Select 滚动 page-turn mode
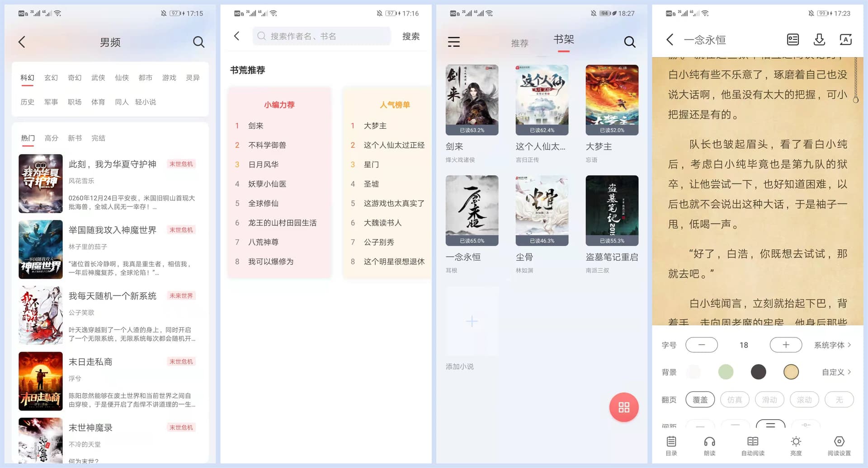This screenshot has width=868, height=468. (x=804, y=400)
